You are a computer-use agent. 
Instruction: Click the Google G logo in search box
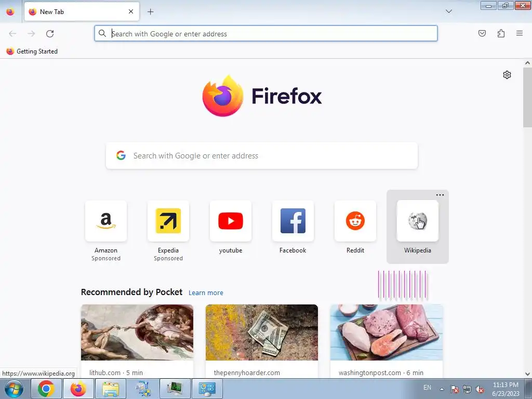[x=121, y=155]
